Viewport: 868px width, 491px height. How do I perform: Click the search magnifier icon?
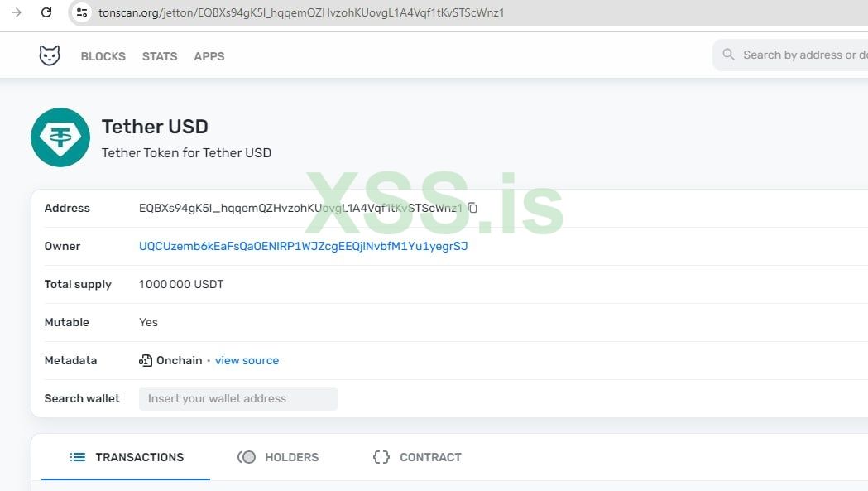(728, 55)
